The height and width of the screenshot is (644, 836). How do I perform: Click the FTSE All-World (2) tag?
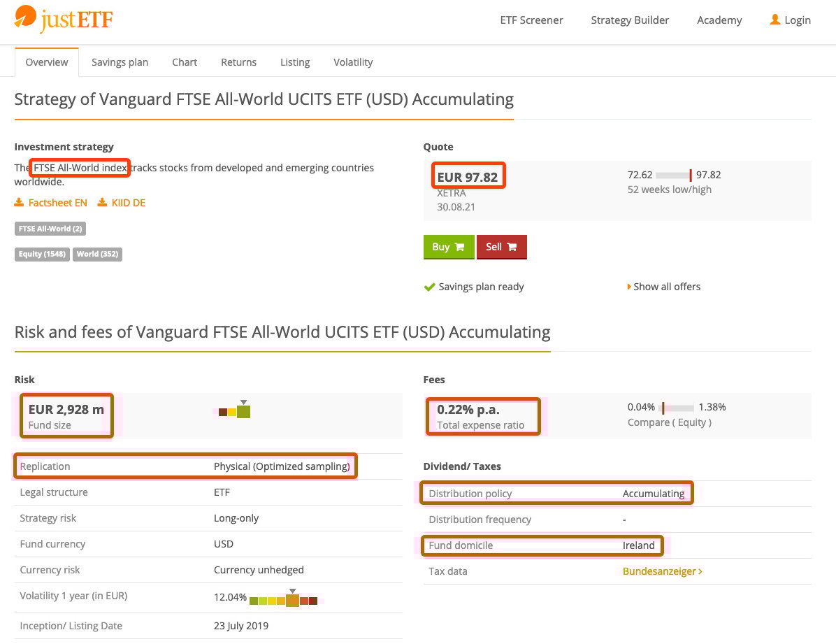[x=50, y=229]
